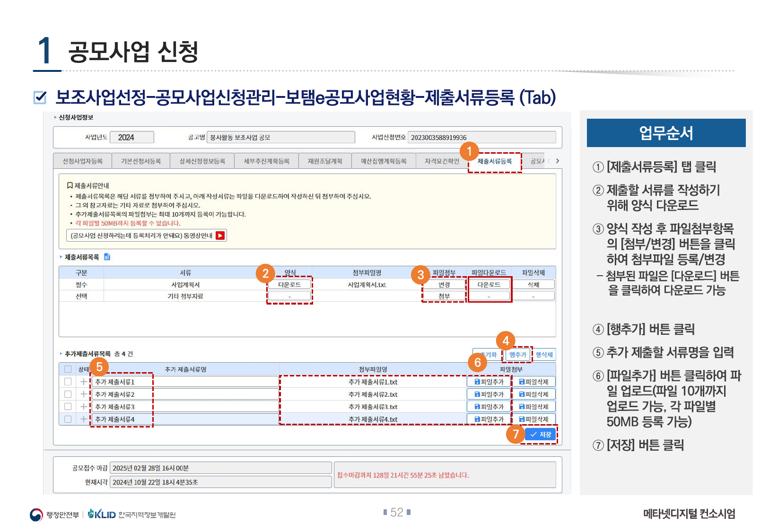Viewport: 769px width, 532px height.
Task: Click 파일삭제 for 추가 제출서류3.txt
Action: 533,407
